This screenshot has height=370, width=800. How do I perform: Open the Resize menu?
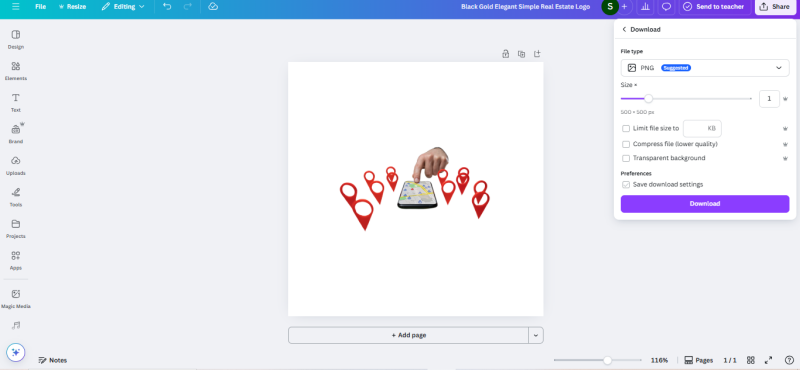click(x=72, y=7)
